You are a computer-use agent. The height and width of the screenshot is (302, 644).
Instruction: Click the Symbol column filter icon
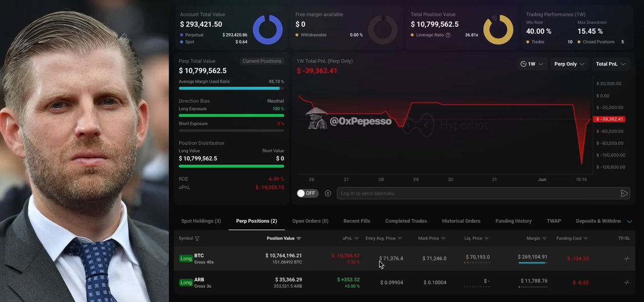coord(197,238)
